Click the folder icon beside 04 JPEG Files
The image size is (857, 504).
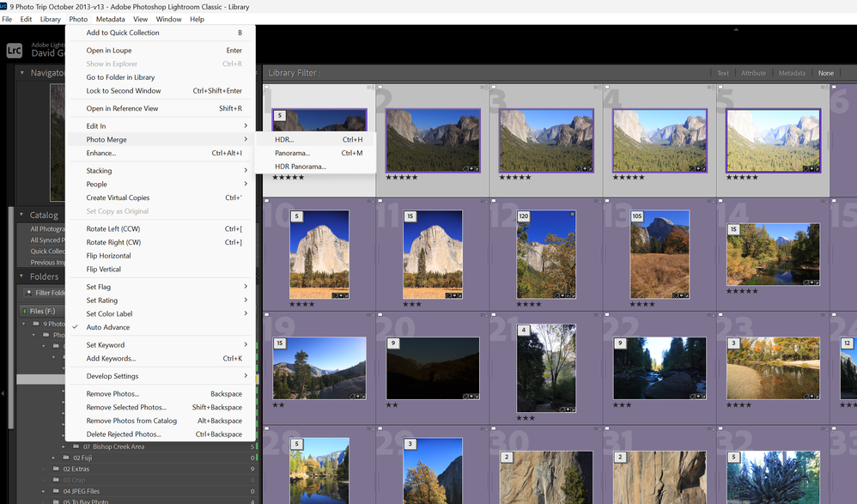pos(56,491)
